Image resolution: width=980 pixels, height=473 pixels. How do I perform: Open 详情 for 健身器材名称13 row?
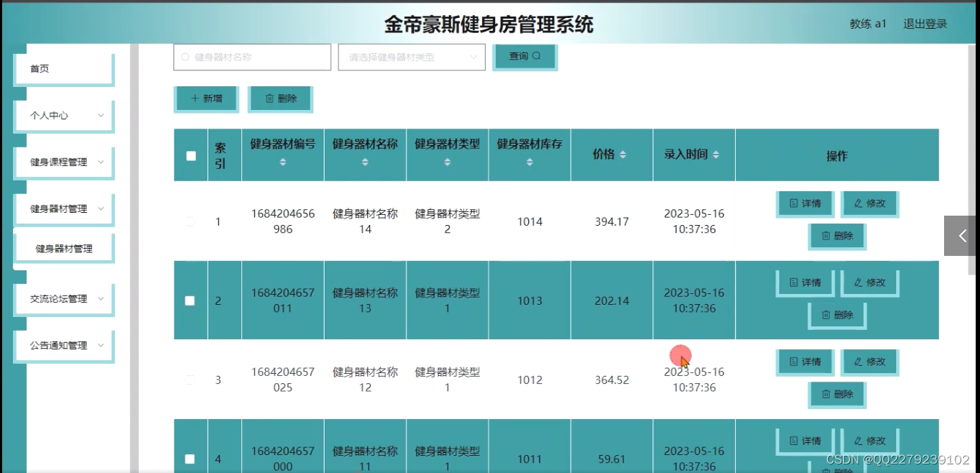[x=805, y=283]
